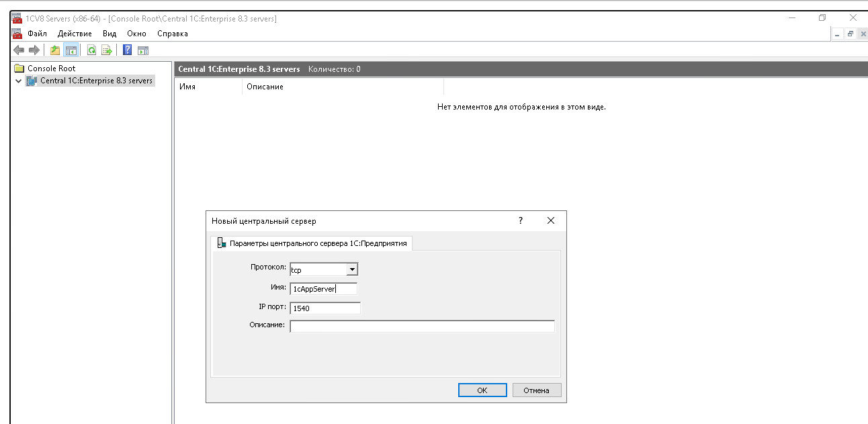Screen dimensions: 868x424
Task: Open the Протокол dropdown arrow
Action: pos(352,269)
